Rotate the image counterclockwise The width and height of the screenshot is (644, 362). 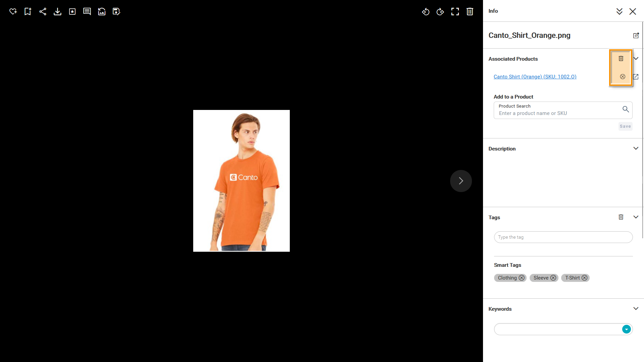tap(426, 11)
